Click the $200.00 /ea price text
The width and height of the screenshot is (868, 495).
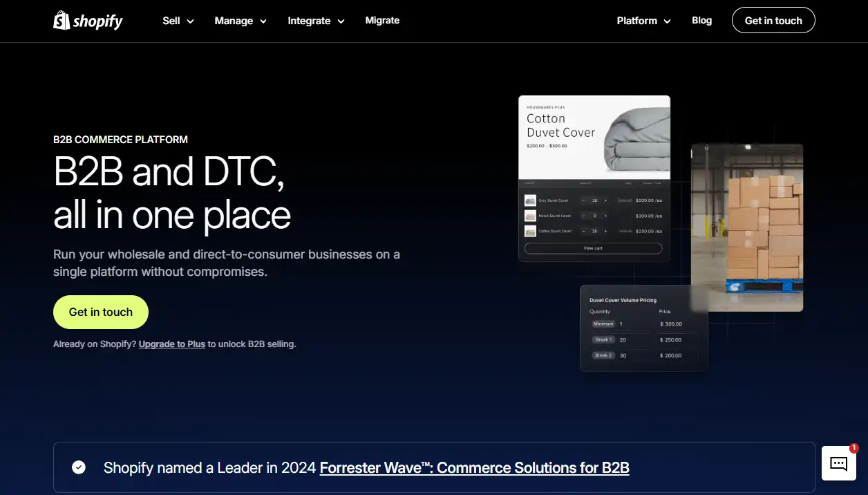coord(649,200)
